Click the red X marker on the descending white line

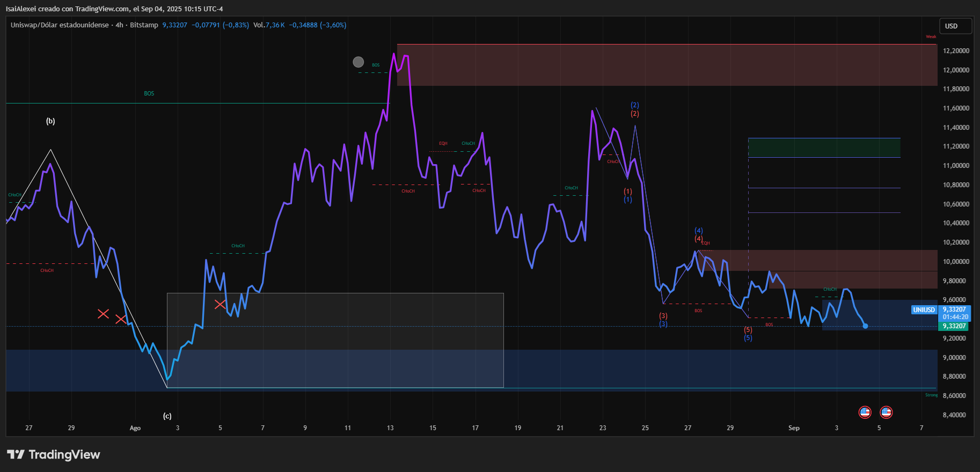121,319
